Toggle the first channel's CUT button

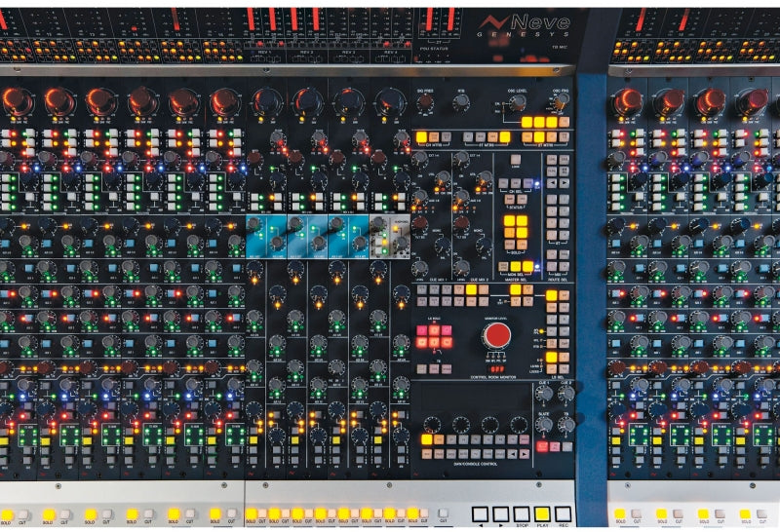[22, 514]
